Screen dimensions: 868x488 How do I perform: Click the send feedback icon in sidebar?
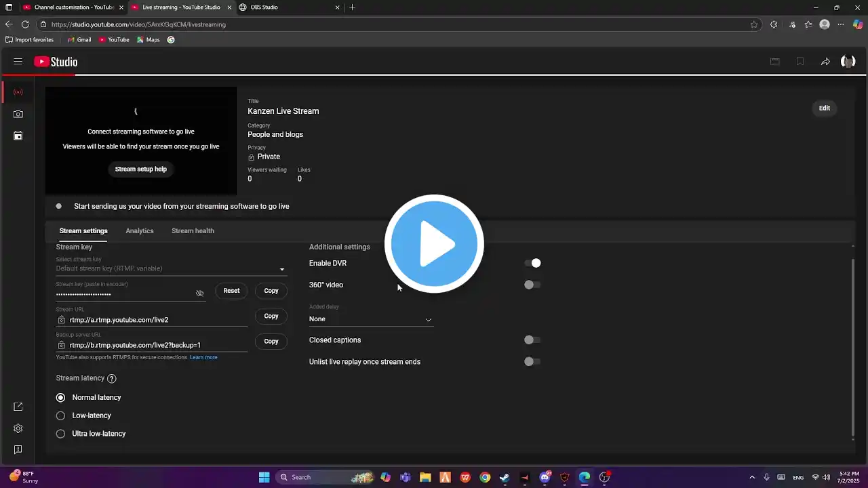[x=18, y=450]
